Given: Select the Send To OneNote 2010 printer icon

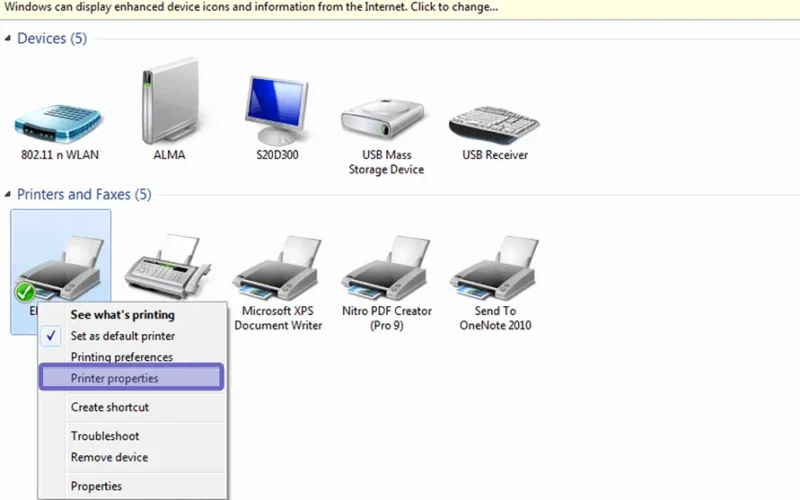Looking at the screenshot, I should pyautogui.click(x=495, y=267).
